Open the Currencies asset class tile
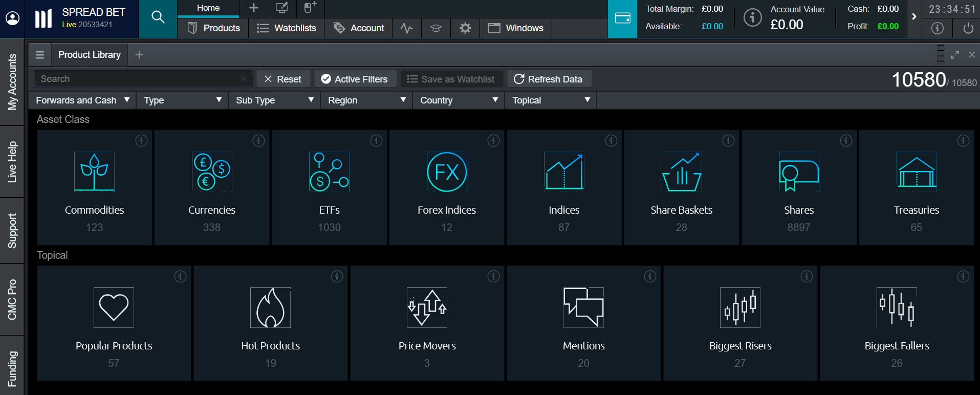Viewport: 980px width, 395px height. click(212, 188)
